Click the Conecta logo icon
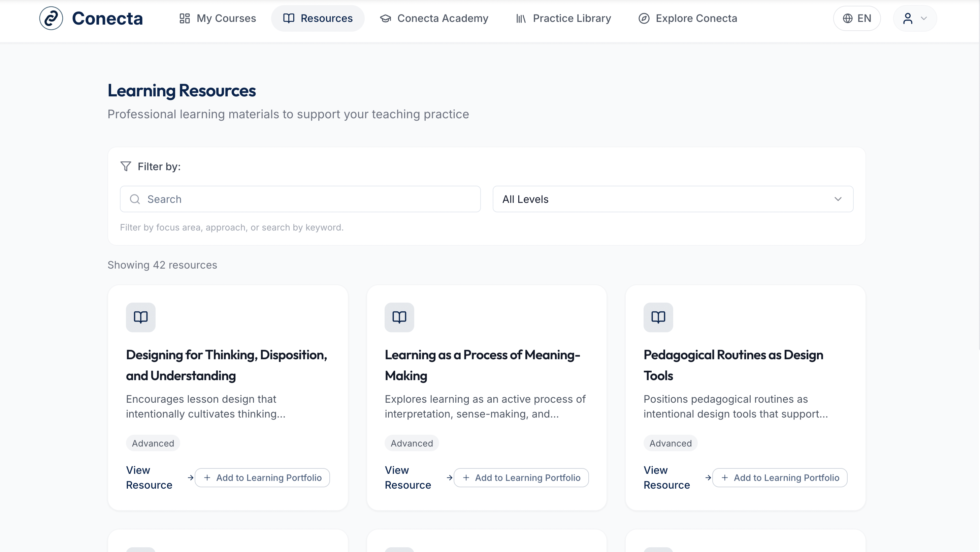 coord(51,18)
